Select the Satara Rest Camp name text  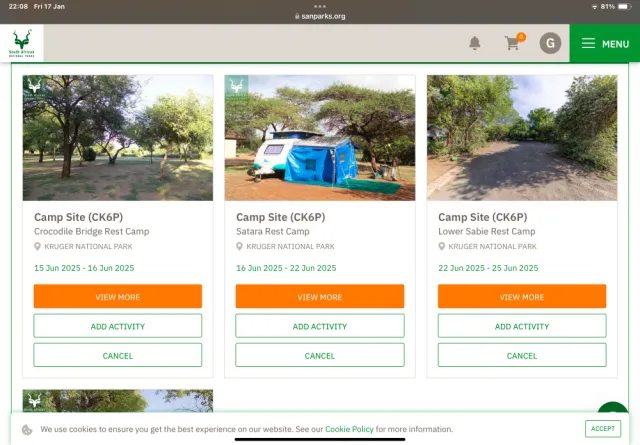[273, 231]
